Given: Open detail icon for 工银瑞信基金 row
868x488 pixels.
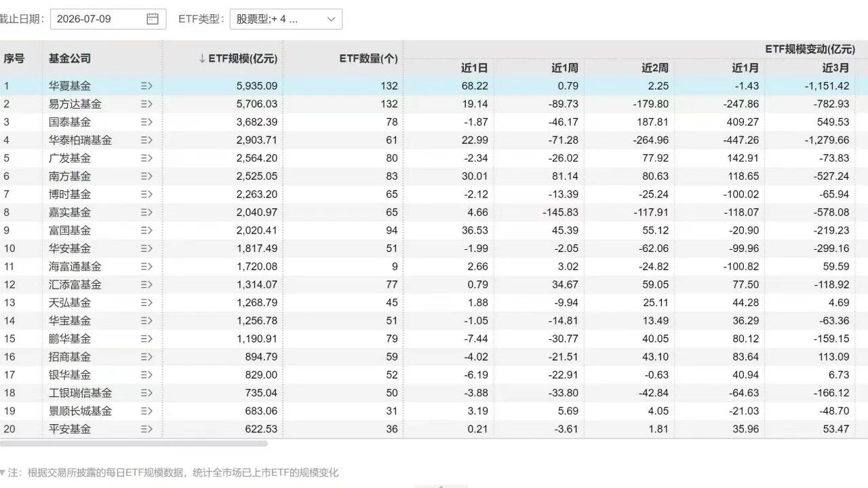Looking at the screenshot, I should pyautogui.click(x=146, y=393).
